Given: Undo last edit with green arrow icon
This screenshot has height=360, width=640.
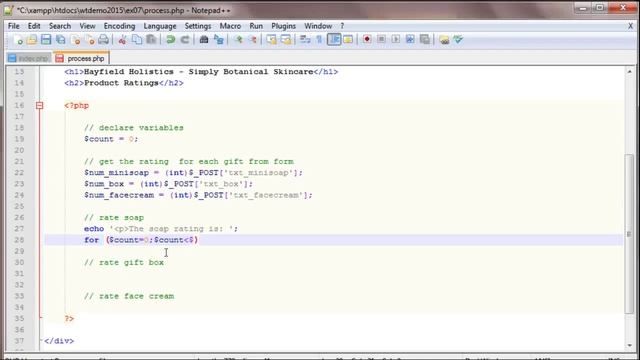Looking at the screenshot, I should tap(171, 40).
